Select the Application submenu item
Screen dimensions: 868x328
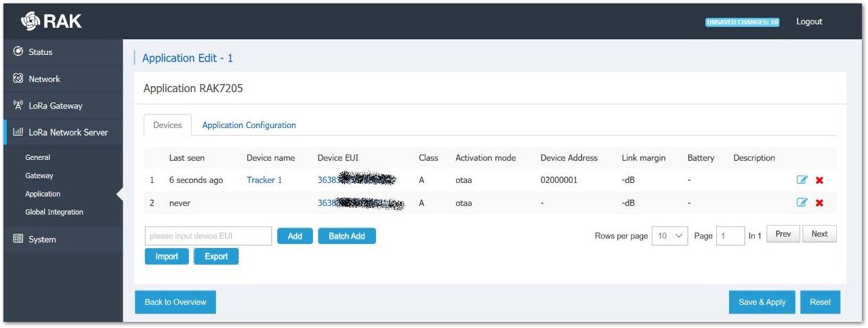(x=43, y=194)
